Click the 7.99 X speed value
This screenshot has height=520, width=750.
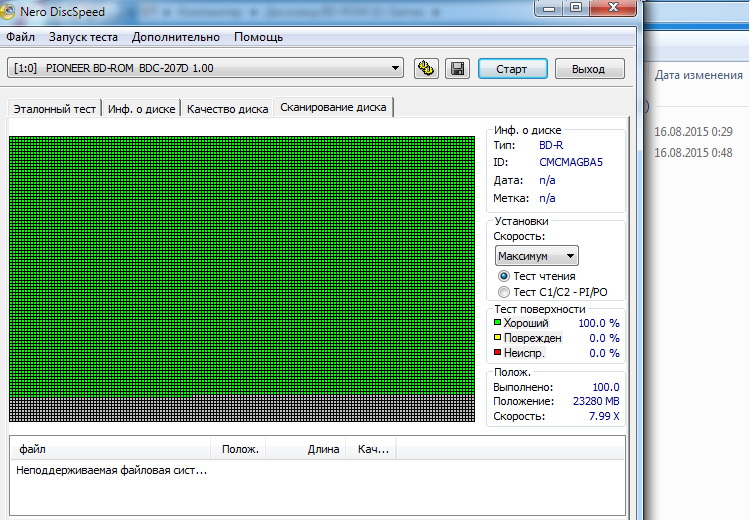pyautogui.click(x=604, y=416)
